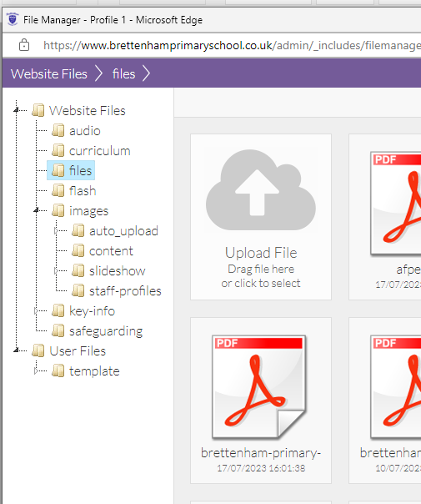
Task: Open the staff-profiles folder icon
Action: click(78, 290)
